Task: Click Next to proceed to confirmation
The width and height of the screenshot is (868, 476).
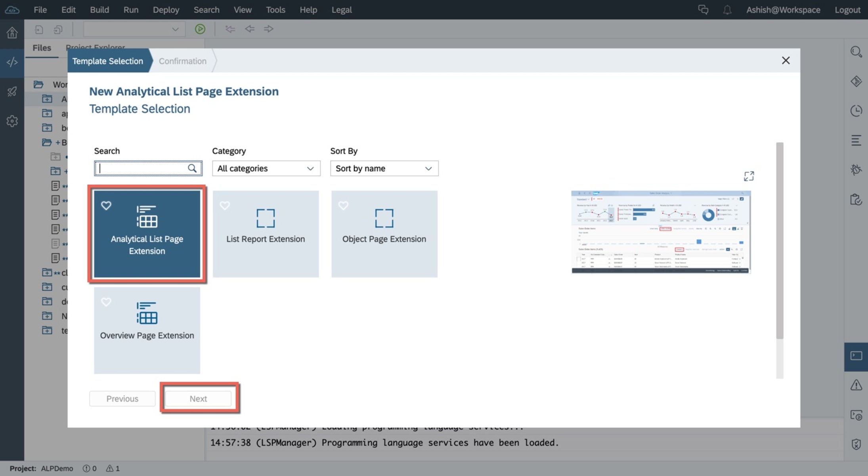Action: (199, 398)
